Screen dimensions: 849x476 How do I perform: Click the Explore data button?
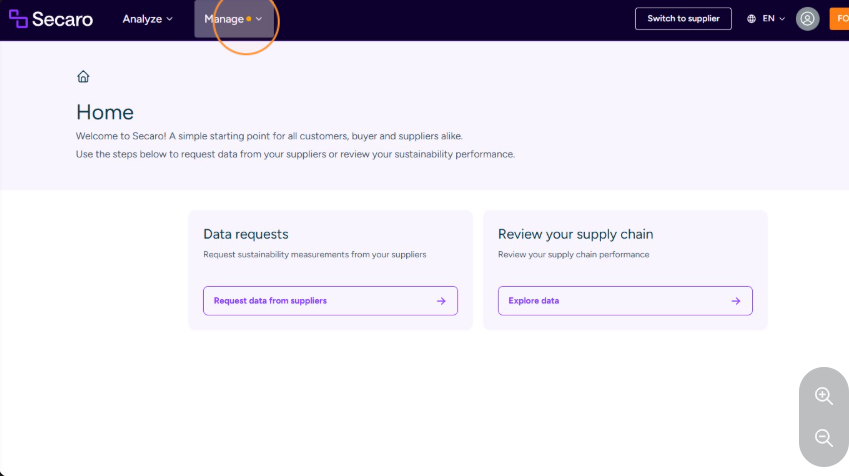625,301
